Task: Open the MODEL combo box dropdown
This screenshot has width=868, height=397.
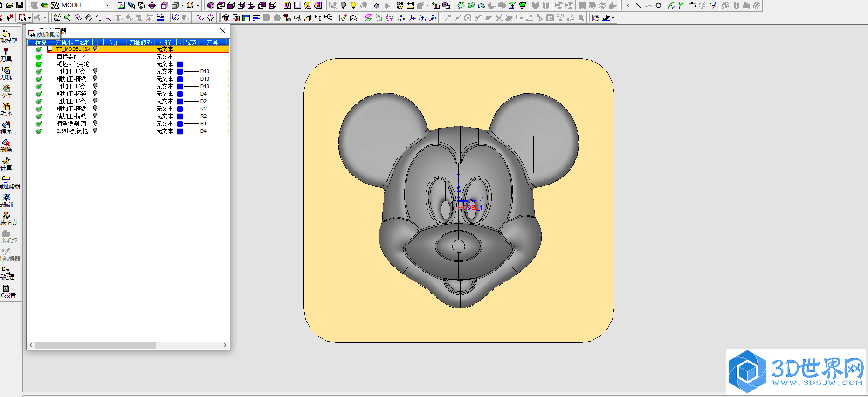Action: pyautogui.click(x=107, y=5)
